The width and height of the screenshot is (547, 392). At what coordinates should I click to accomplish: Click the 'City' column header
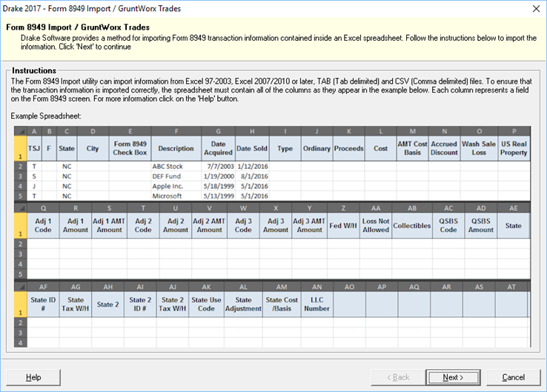click(93, 148)
